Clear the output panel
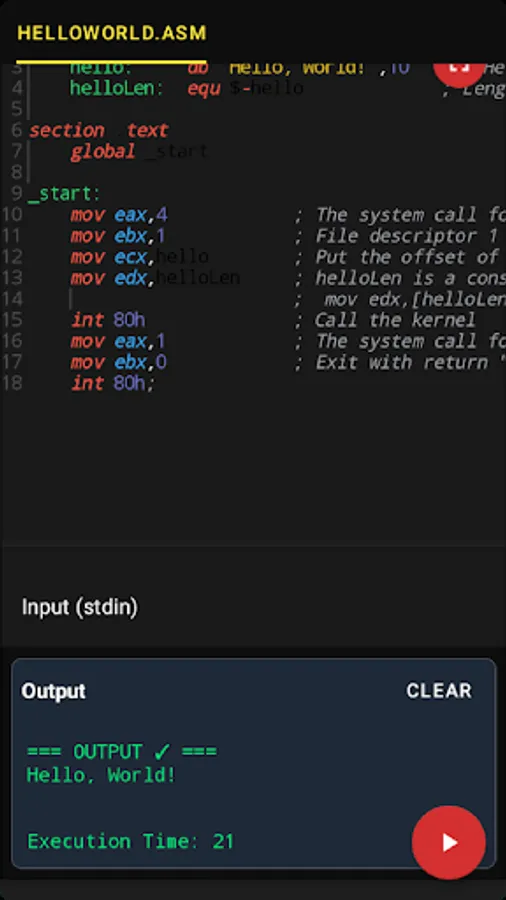 [439, 690]
